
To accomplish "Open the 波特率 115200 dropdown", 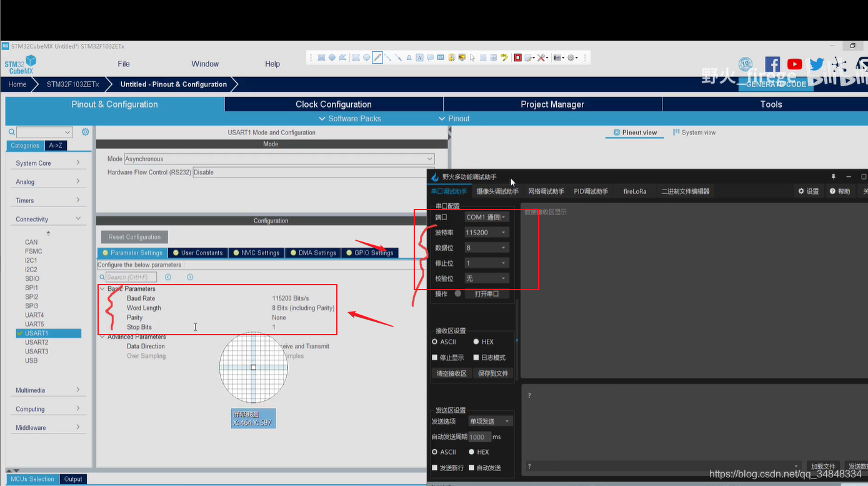I will point(487,232).
